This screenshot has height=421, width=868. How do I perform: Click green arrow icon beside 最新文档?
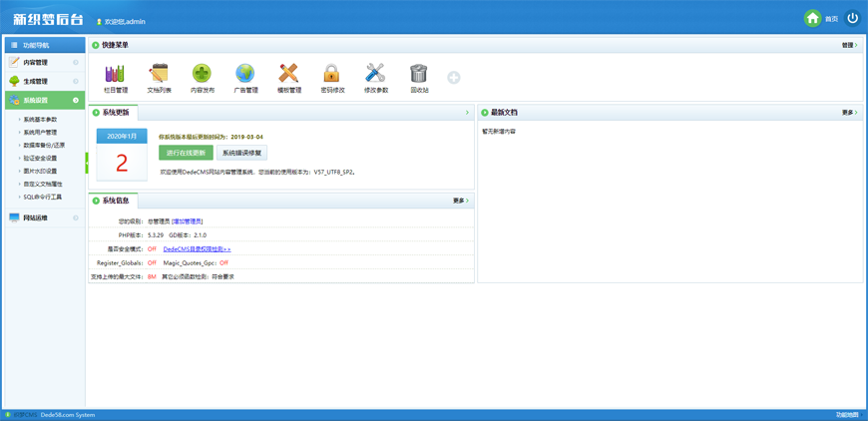[x=484, y=113]
